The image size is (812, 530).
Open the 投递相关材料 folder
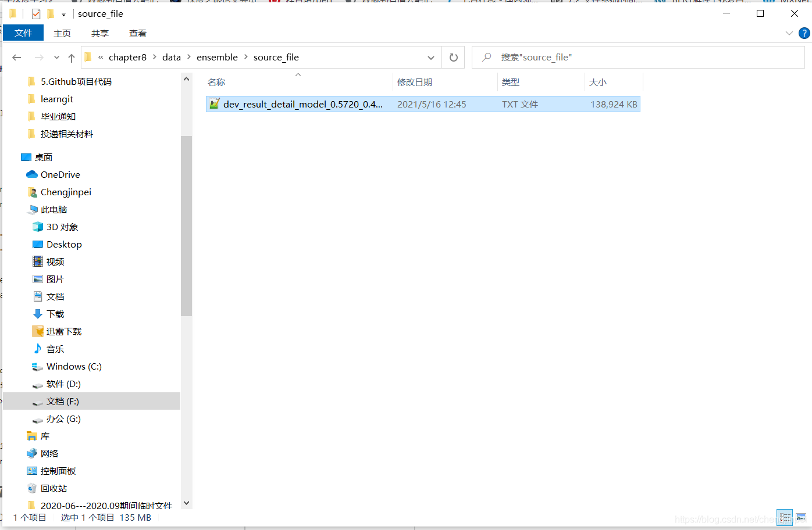tap(67, 134)
